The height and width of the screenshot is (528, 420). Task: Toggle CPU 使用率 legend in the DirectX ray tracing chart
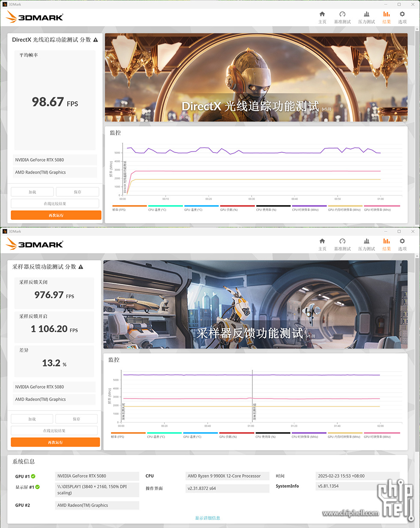point(274,208)
